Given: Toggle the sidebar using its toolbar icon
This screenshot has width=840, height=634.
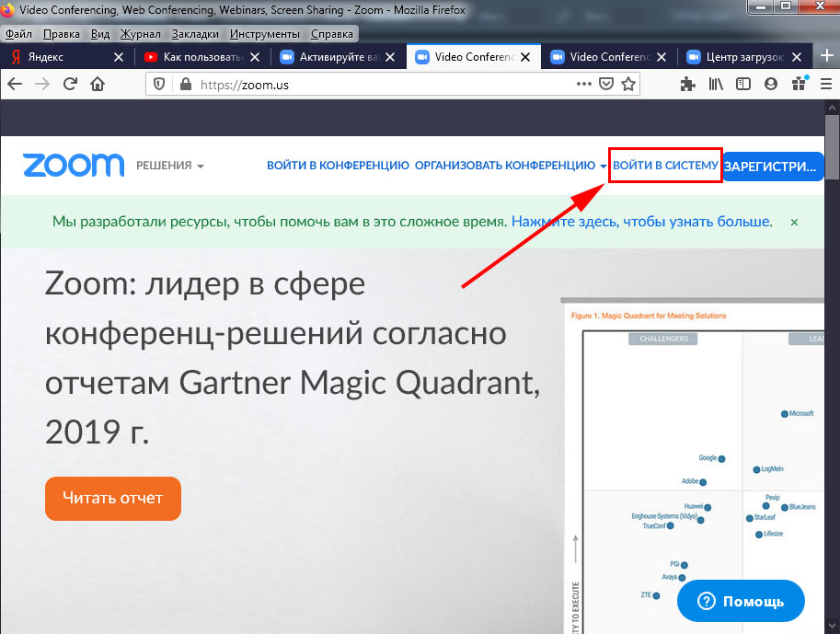Looking at the screenshot, I should point(743,83).
